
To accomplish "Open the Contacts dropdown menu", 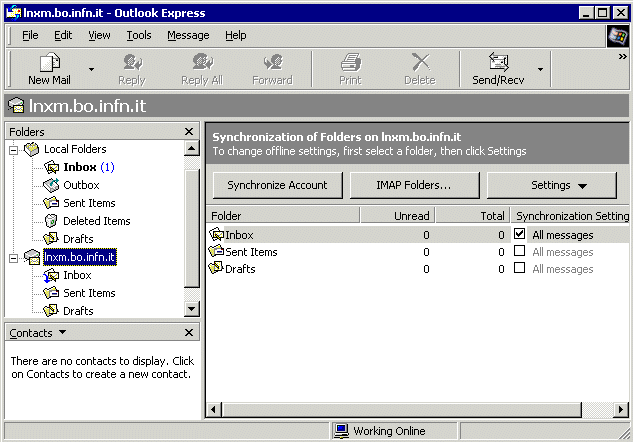I will coord(62,332).
